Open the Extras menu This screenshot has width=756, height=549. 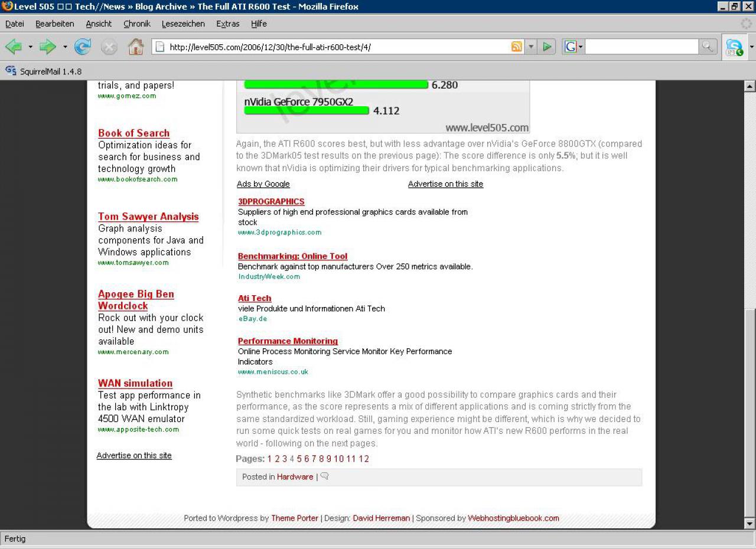(228, 24)
